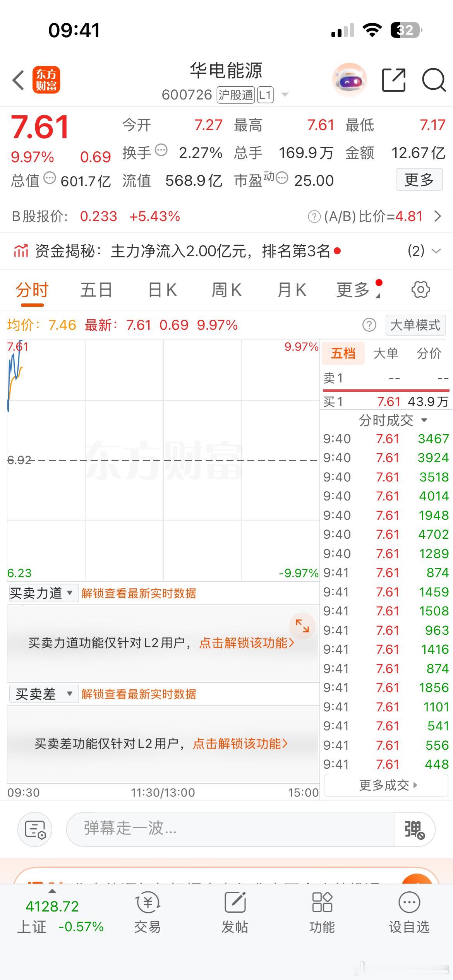Tap 更多 button under 金额
The image size is (453, 980).
tap(419, 180)
